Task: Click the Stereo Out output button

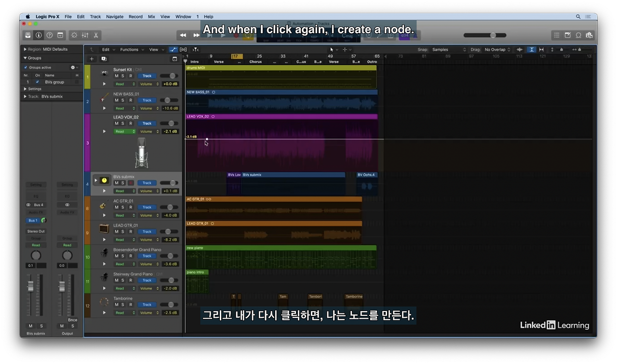Action: 36,231
